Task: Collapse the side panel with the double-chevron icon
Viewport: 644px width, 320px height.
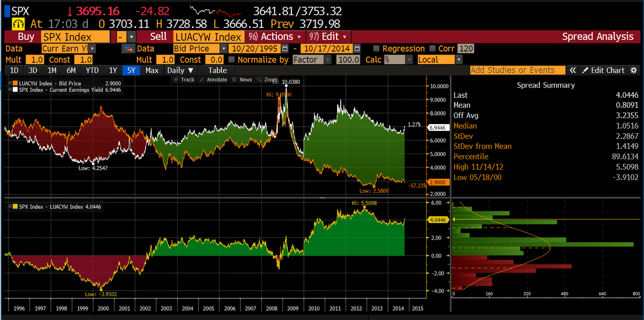Action: click(x=573, y=70)
